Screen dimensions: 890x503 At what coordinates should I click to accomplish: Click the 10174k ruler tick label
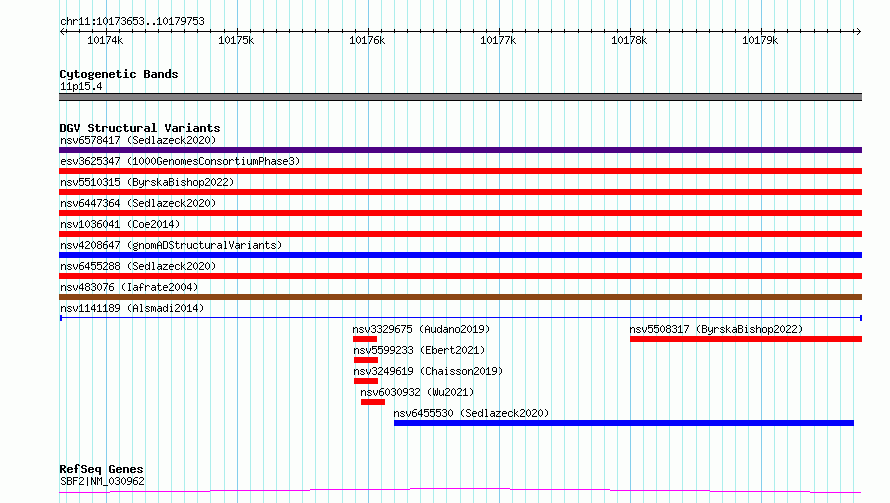(105, 40)
